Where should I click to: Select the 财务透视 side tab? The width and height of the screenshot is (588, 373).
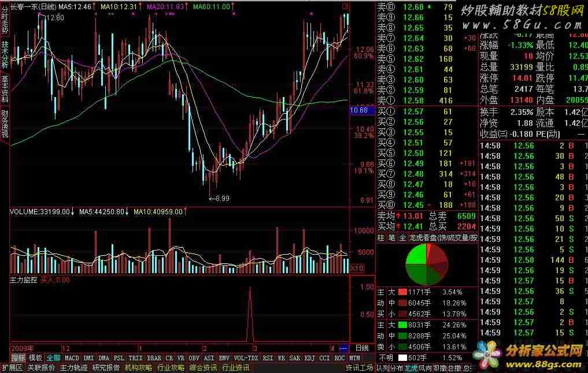tap(5, 123)
